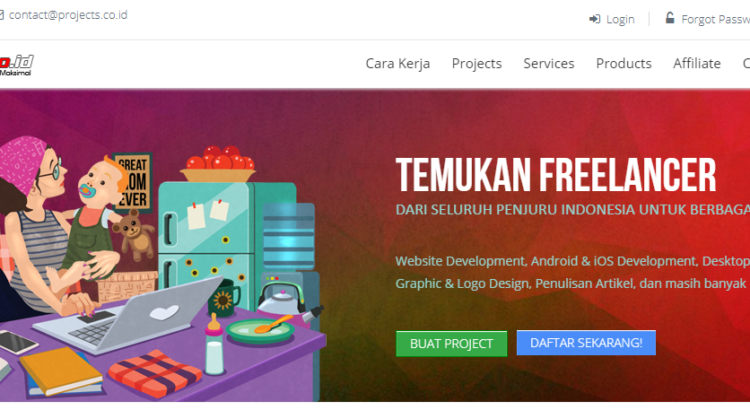
Task: Click the projects.co.id site logo
Action: tap(17, 65)
